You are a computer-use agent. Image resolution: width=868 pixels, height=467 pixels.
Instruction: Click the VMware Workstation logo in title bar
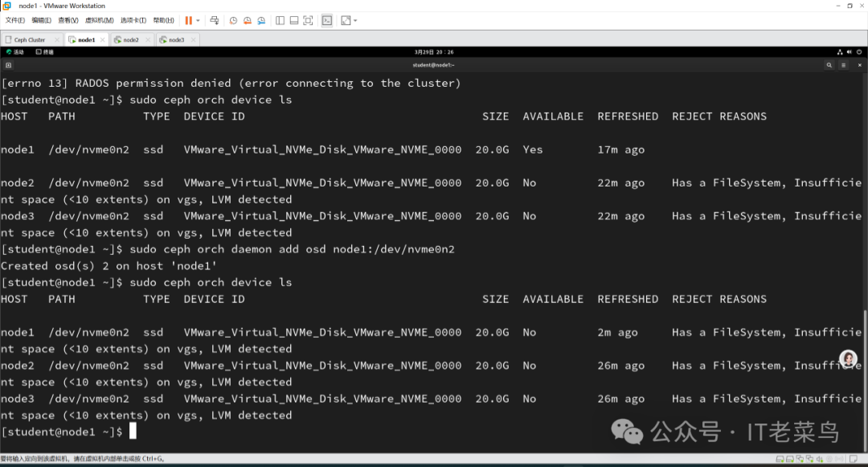[6, 6]
